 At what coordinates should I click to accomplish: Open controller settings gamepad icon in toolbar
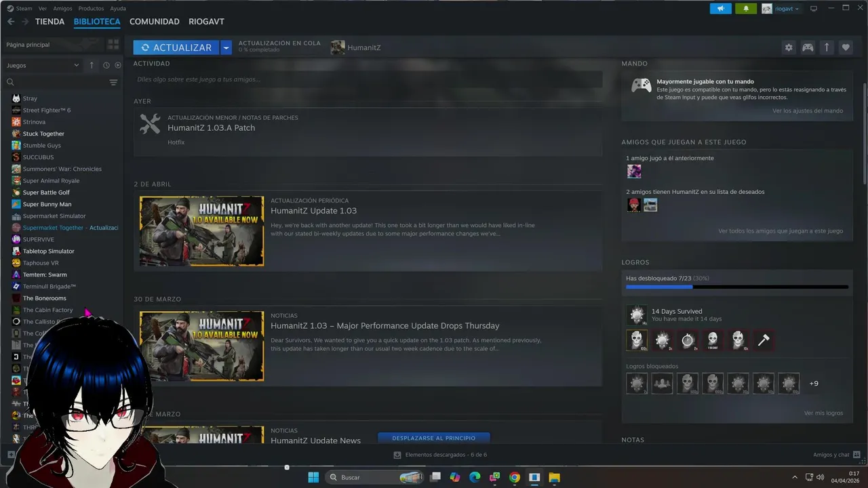[808, 47]
